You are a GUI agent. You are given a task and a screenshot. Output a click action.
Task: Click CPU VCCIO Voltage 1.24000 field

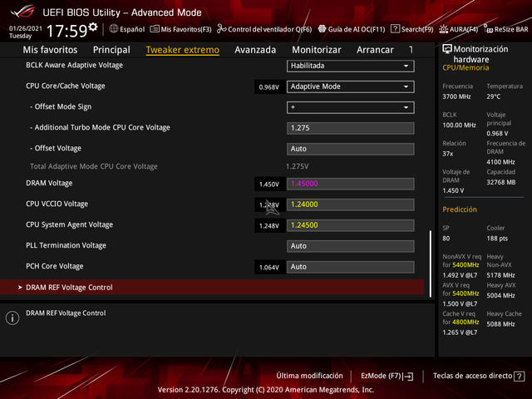(x=351, y=204)
